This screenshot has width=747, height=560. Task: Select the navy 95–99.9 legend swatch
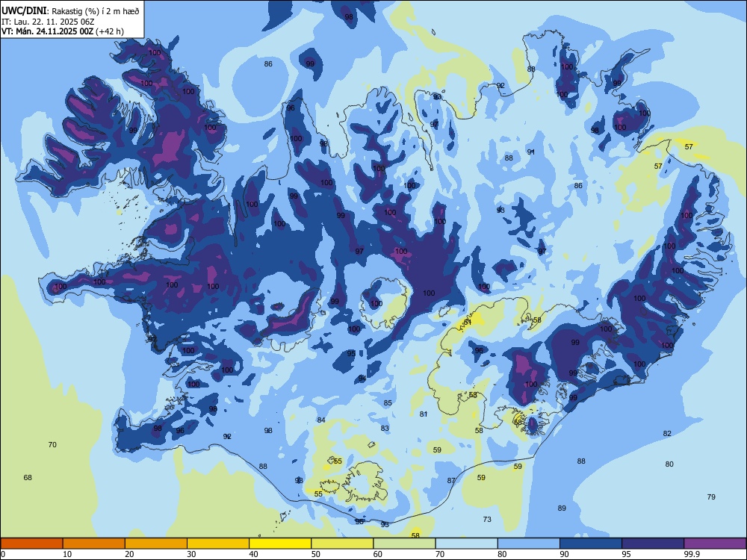tap(653, 544)
